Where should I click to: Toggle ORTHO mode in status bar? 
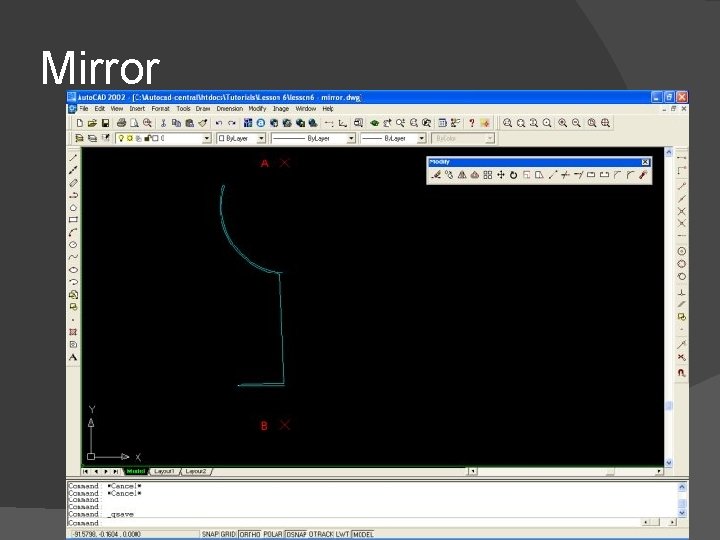250,534
